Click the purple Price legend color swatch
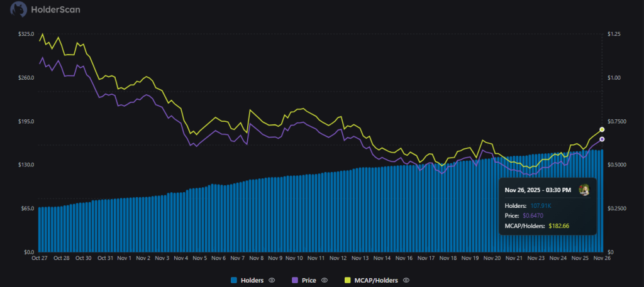 [295, 280]
